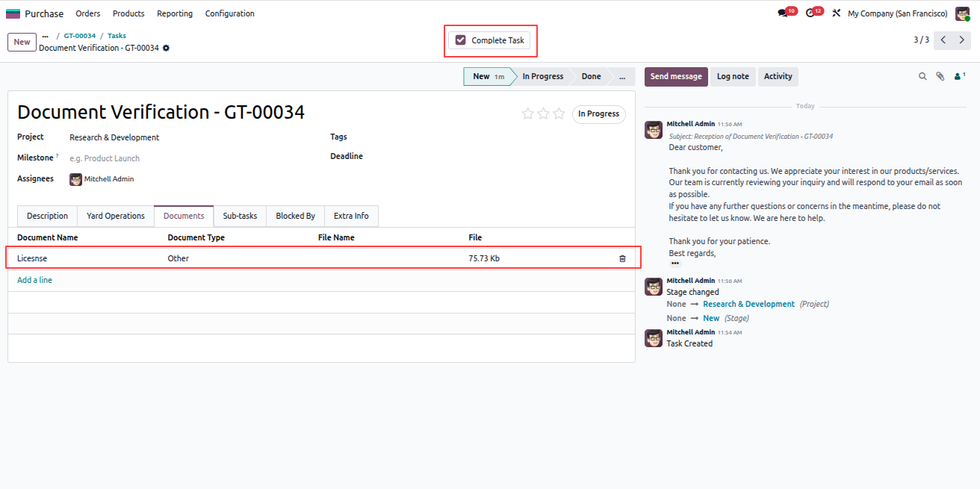Open the Orders menu

pos(88,13)
